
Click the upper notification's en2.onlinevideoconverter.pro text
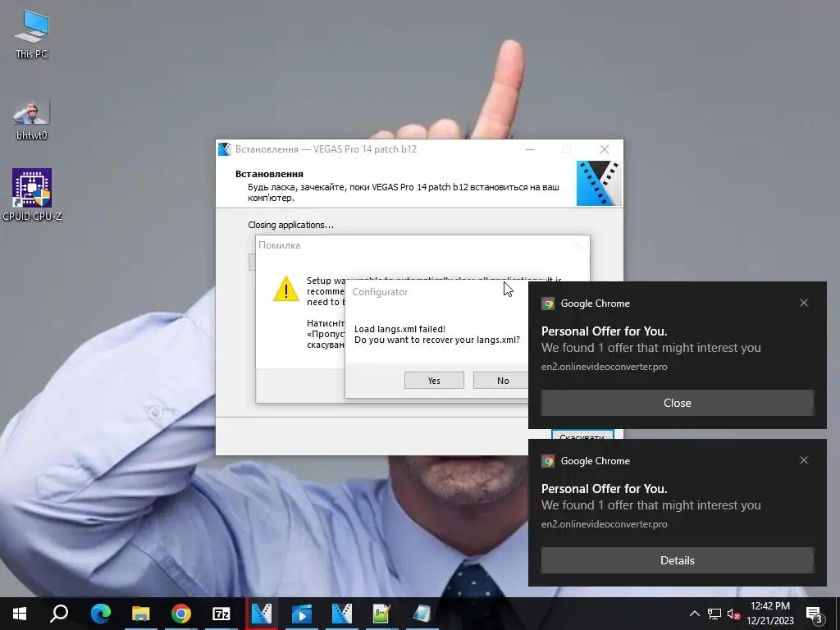coord(605,367)
